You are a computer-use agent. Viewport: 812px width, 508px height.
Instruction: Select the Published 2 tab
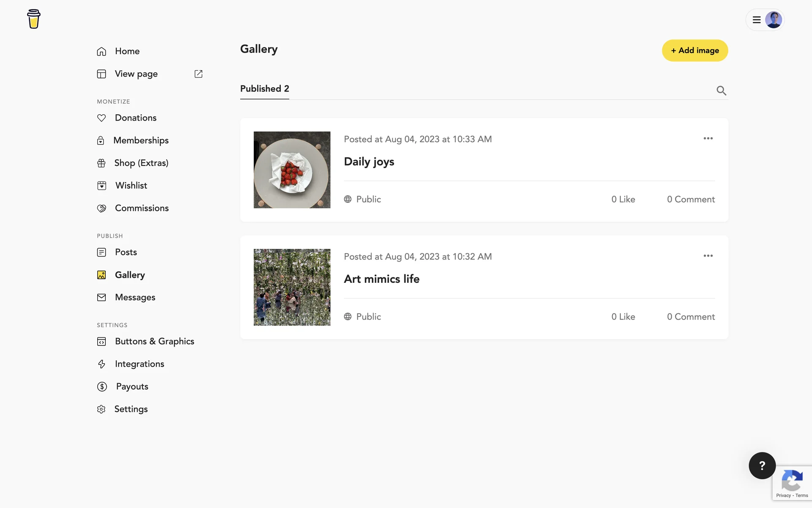(x=264, y=89)
